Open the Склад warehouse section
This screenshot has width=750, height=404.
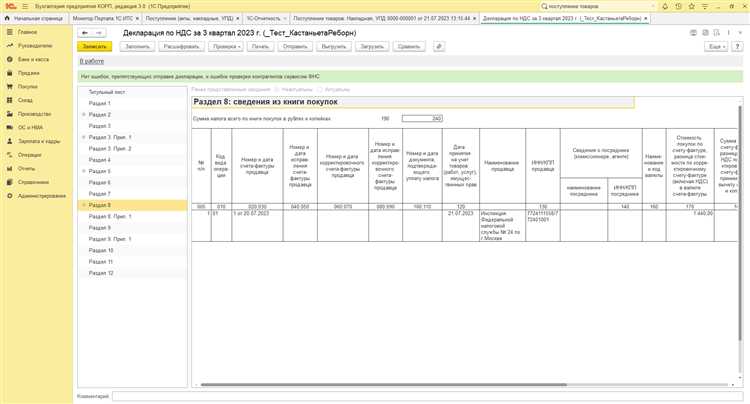8,100
